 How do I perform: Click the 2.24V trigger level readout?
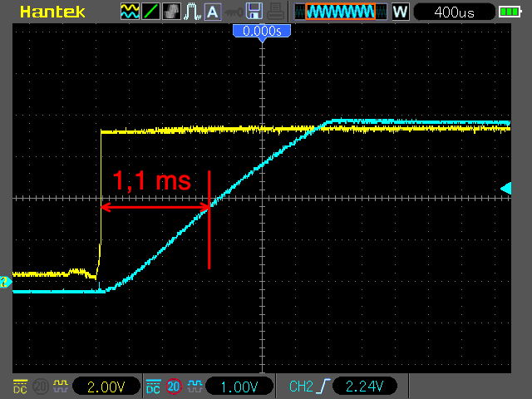[x=363, y=387]
